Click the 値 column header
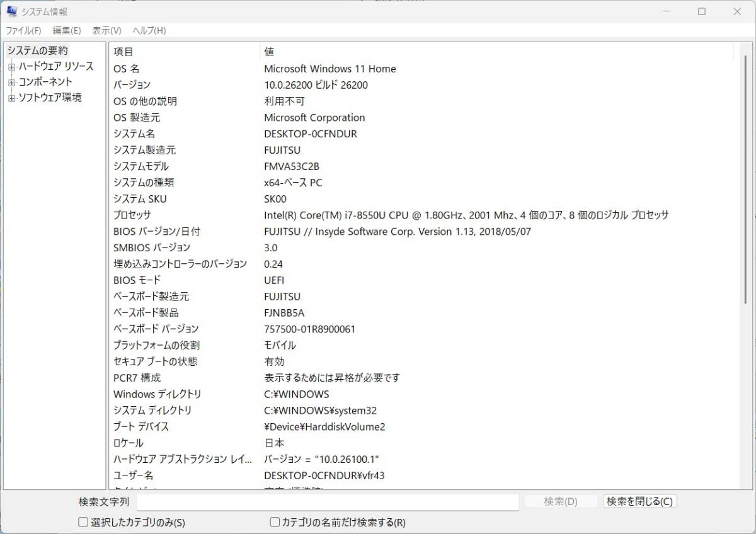Image resolution: width=756 pixels, height=534 pixels. tap(497, 52)
